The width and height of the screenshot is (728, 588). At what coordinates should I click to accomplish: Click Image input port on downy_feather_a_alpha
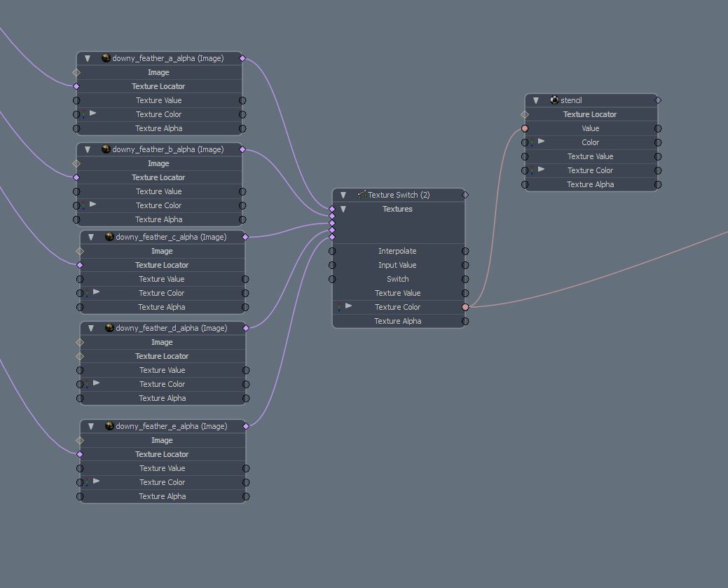click(76, 72)
